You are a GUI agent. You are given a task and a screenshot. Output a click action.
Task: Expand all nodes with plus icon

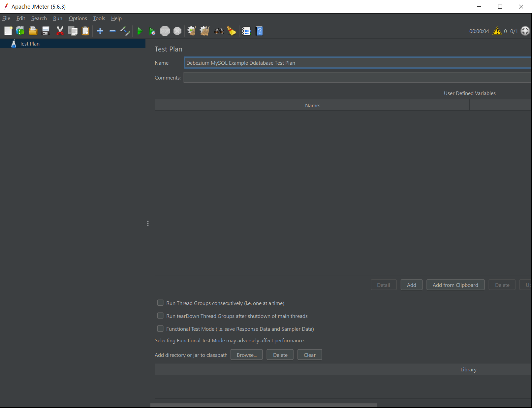pos(100,31)
